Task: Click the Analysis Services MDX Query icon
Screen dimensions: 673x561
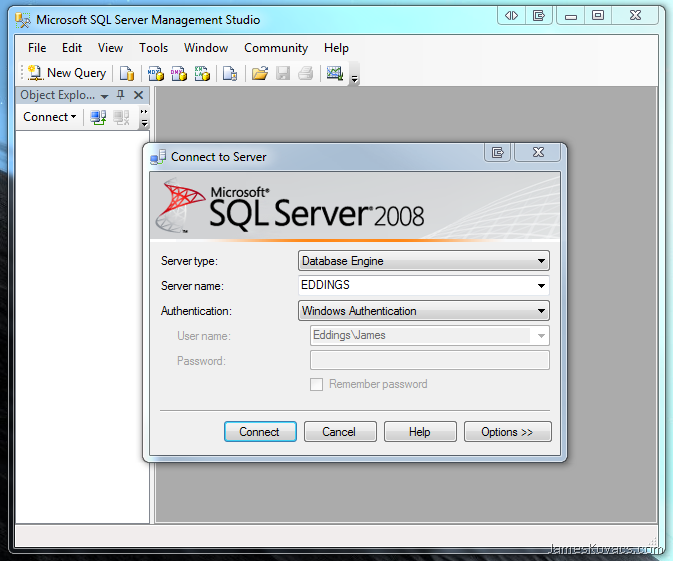Action: (x=156, y=73)
